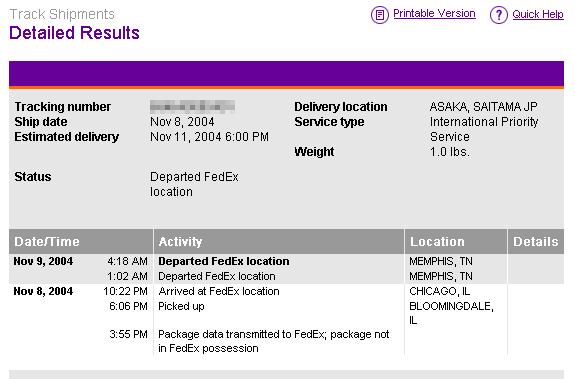The image size is (575, 379).
Task: Click the ASAKA, SAITAMA JP delivery location
Action: (x=483, y=107)
